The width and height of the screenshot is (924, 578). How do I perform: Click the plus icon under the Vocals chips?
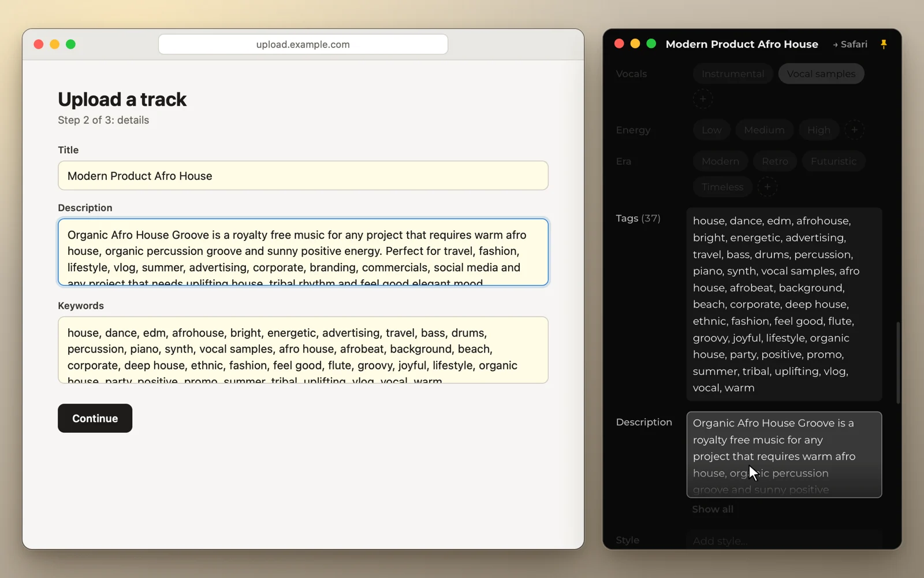point(703,99)
